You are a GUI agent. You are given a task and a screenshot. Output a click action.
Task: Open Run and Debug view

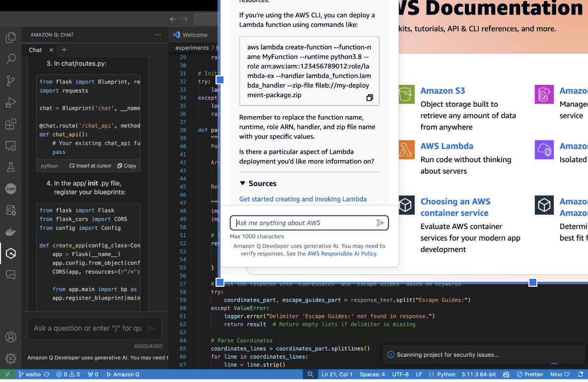tap(11, 102)
